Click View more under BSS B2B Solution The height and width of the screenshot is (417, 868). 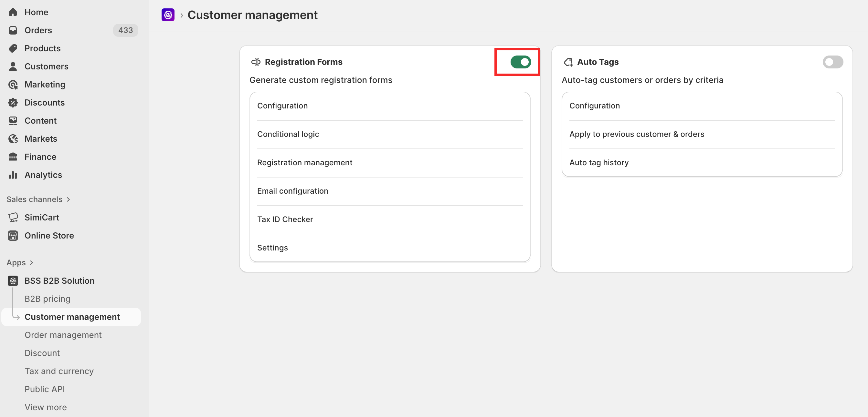(x=46, y=407)
